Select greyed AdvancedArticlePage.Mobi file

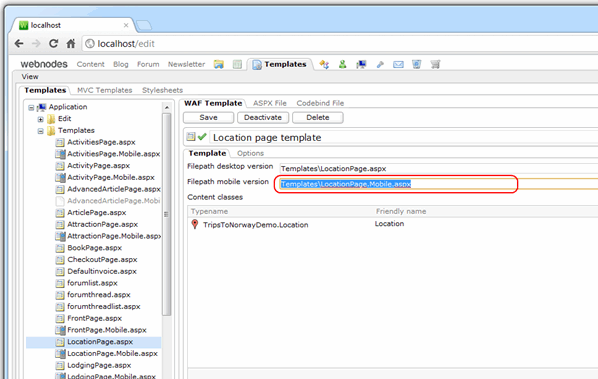[114, 201]
